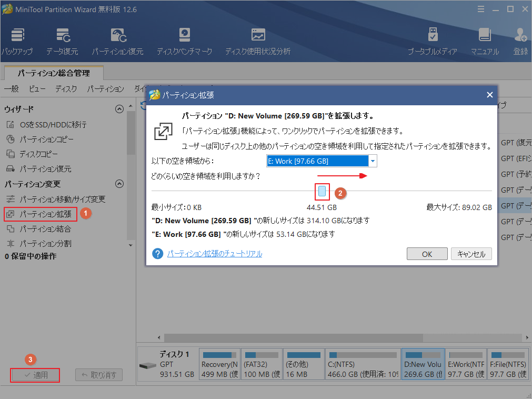Select the その他 16 MB partition block
The width and height of the screenshot is (532, 399).
(304, 364)
